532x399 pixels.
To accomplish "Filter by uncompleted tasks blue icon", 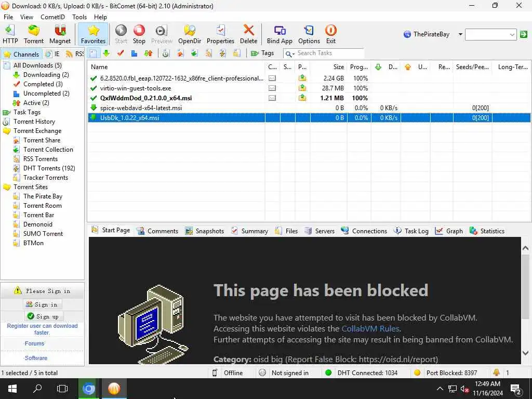I will [x=135, y=54].
